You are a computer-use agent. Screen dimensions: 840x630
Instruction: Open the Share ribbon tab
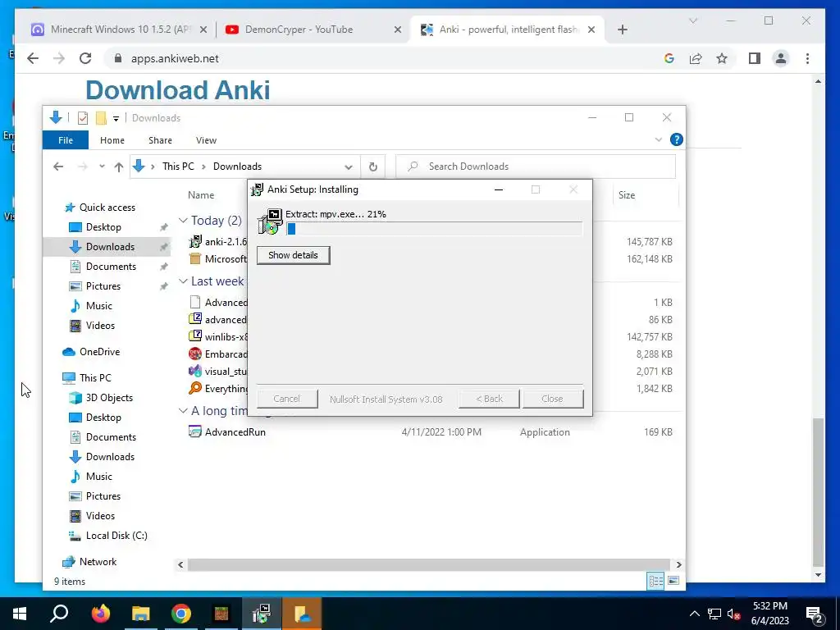[x=160, y=140]
